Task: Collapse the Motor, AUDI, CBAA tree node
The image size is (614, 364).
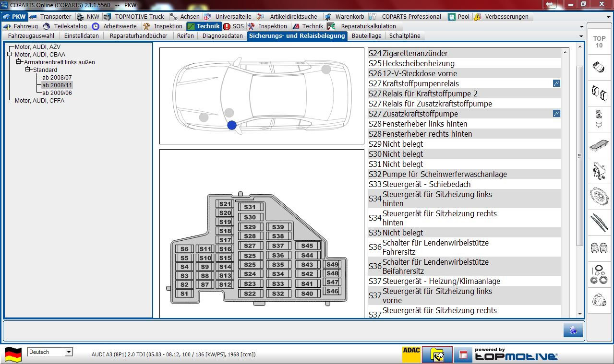Action: [x=10, y=55]
